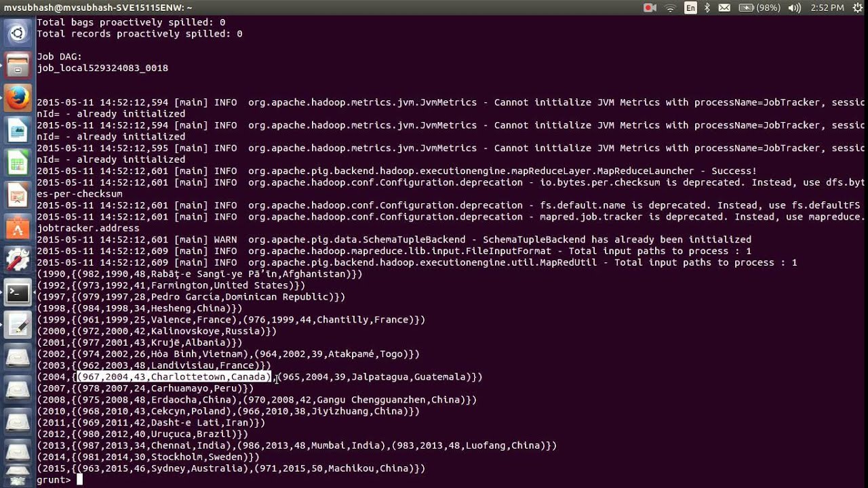Click the WARN SchemaTupleBackend log line

[394, 239]
